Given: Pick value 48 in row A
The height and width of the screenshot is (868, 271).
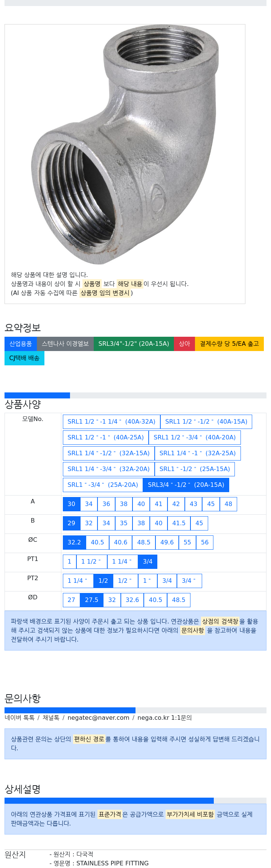Looking at the screenshot, I should point(228,504).
